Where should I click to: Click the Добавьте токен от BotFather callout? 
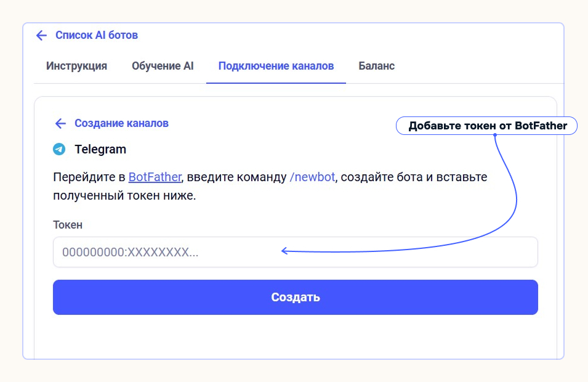488,126
